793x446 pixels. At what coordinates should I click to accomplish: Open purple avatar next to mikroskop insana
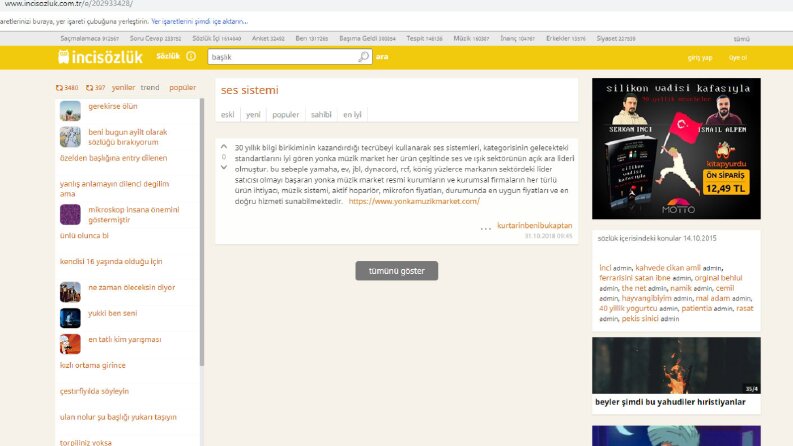click(70, 214)
